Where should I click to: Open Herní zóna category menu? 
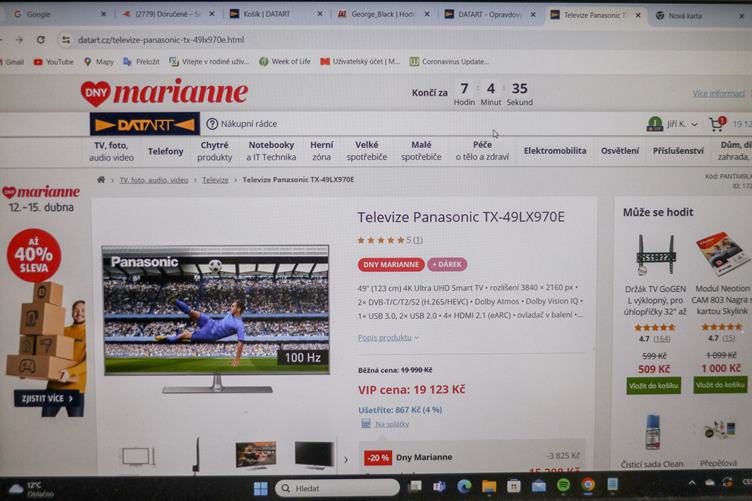[321, 151]
